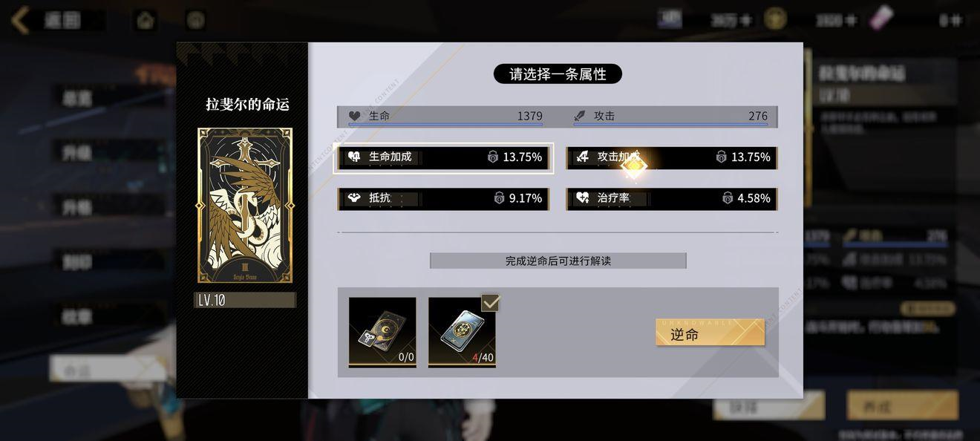Select the 抵抗 9.17% attribute row
Viewport: 980px width, 441px height.
[443, 199]
